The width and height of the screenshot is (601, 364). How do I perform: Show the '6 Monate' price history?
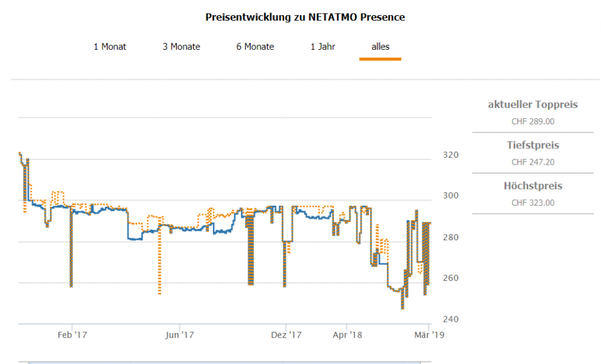point(255,47)
